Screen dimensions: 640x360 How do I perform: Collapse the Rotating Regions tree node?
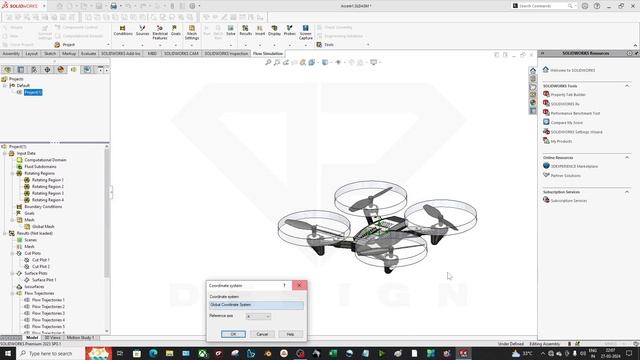(x=12, y=173)
